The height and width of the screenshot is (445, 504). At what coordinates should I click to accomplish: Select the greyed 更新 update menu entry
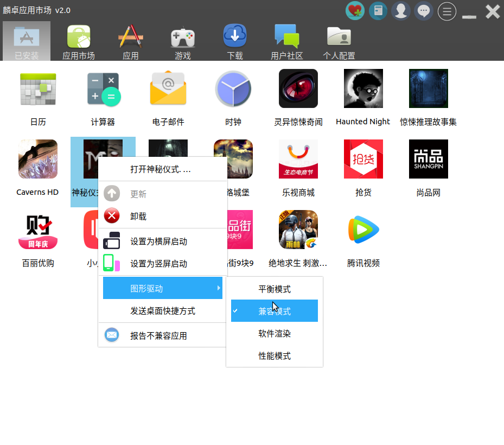[x=162, y=194]
